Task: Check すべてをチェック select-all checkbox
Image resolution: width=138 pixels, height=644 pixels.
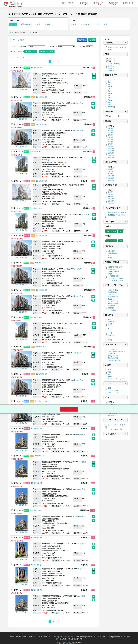Action: [11, 57]
